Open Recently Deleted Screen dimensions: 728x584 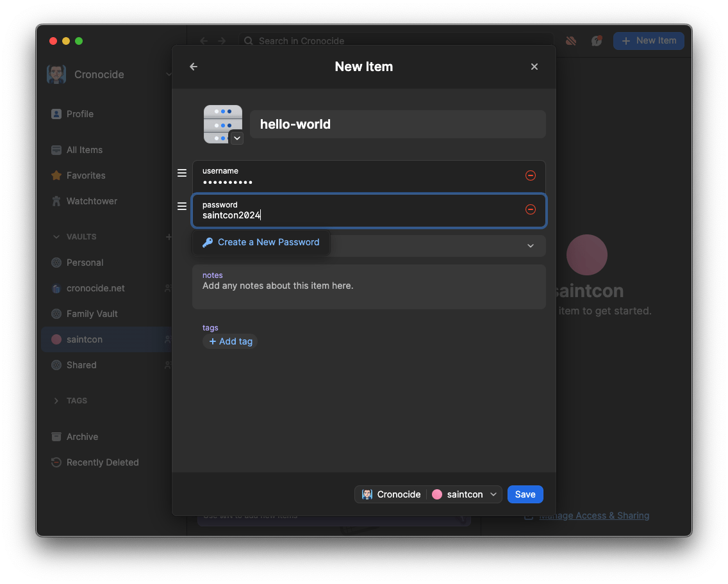(x=95, y=462)
